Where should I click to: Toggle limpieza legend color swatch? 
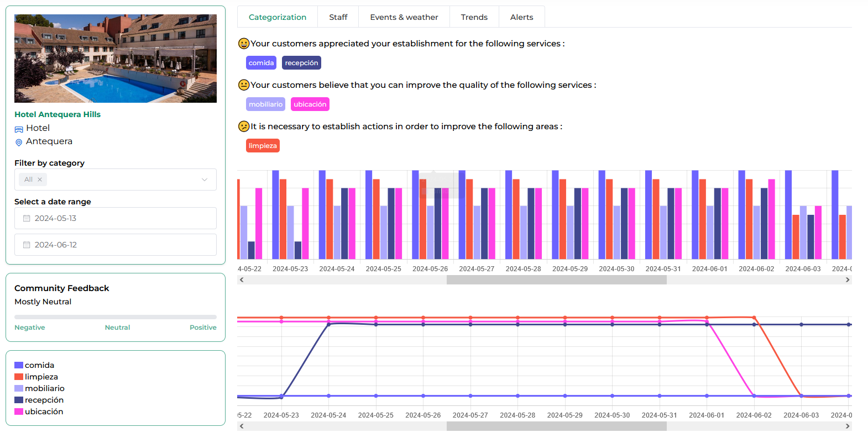19,377
